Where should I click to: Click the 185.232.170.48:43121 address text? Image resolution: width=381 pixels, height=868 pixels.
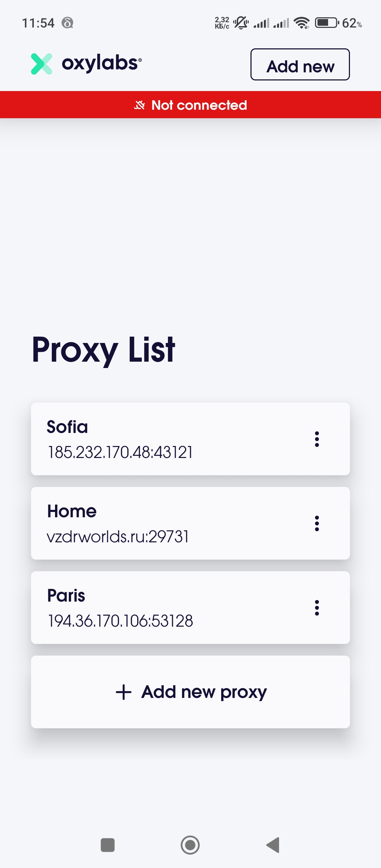[120, 452]
